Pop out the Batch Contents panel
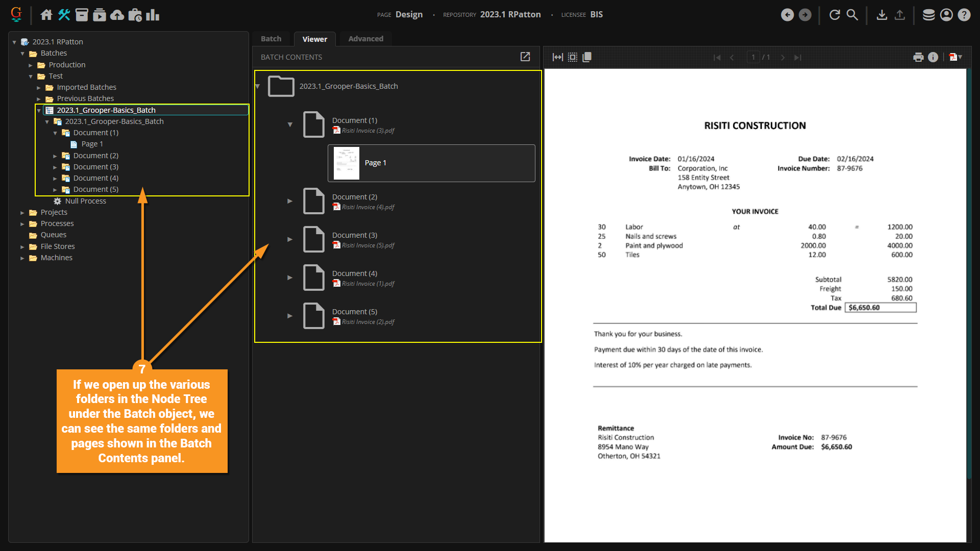The image size is (980, 551). click(x=525, y=57)
